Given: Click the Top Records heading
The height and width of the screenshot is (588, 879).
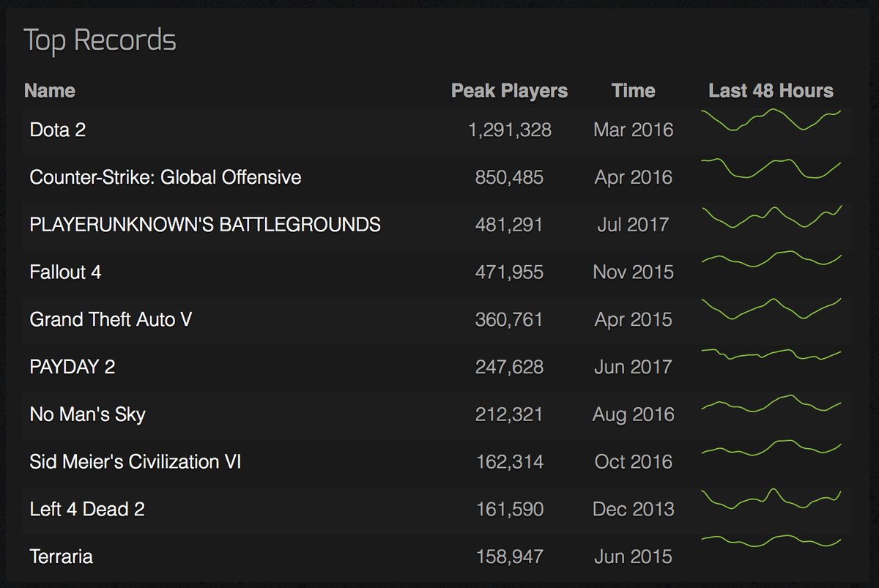Looking at the screenshot, I should click(100, 40).
